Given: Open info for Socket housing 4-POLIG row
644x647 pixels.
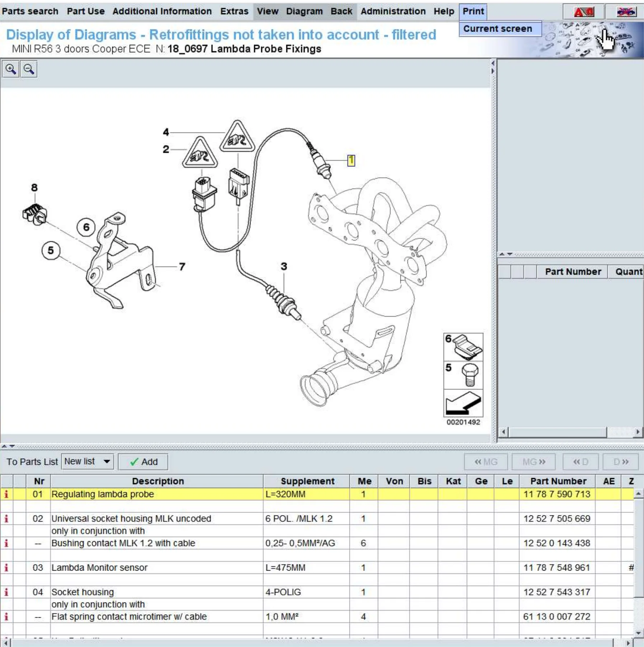Looking at the screenshot, I should pyautogui.click(x=6, y=592).
